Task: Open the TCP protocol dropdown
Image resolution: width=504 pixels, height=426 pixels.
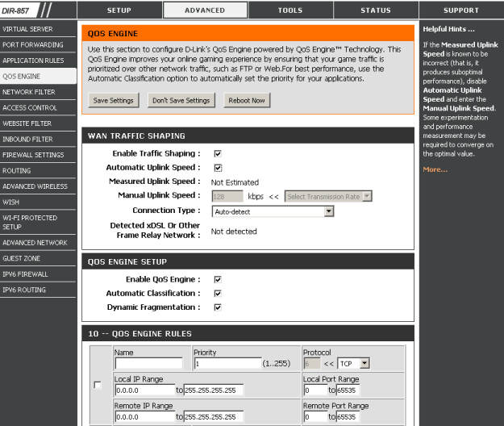Action: click(353, 364)
